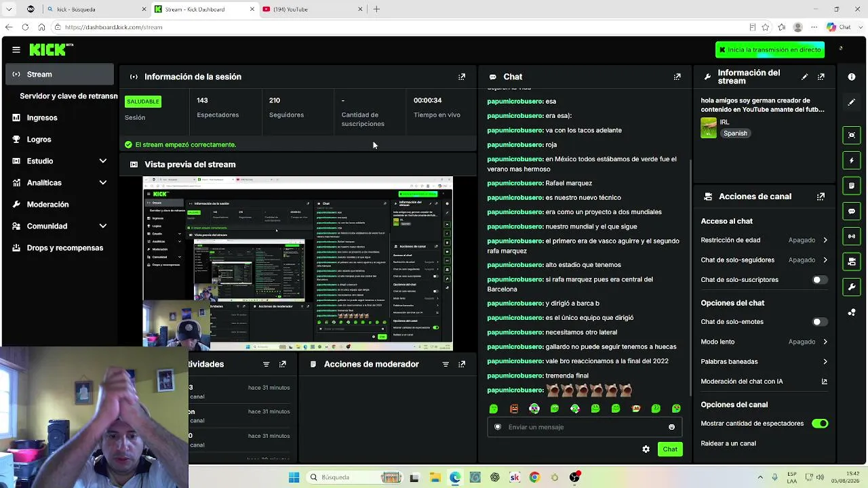
Task: Open the info icon in the right rail
Action: 852,77
